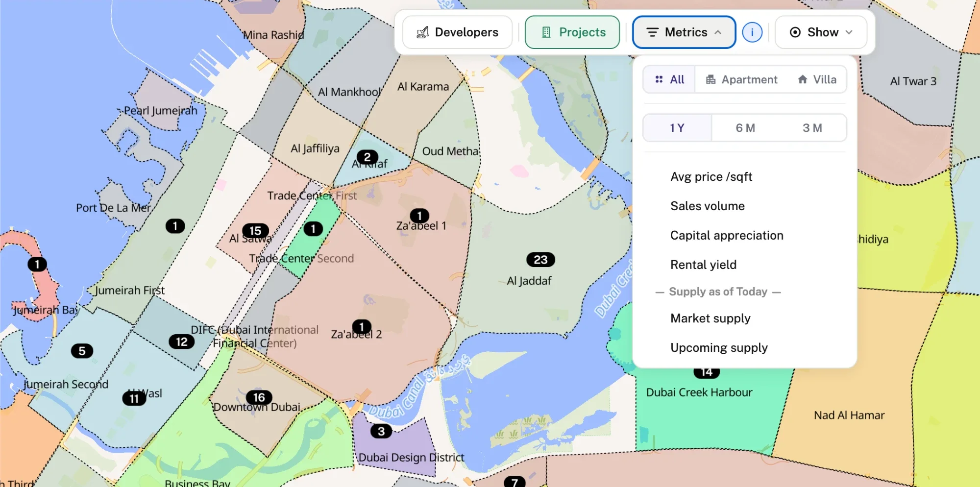Click the 3 marker in Dubai Design District

pyautogui.click(x=381, y=431)
